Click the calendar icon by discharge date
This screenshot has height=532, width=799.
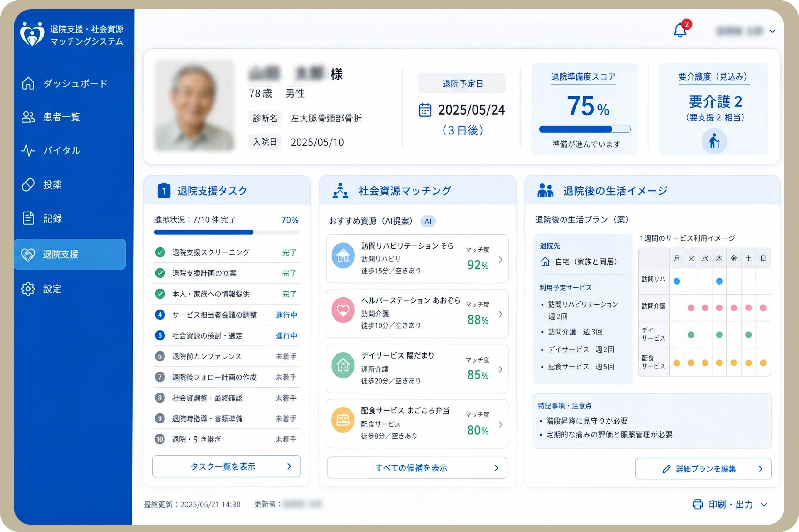(x=425, y=110)
